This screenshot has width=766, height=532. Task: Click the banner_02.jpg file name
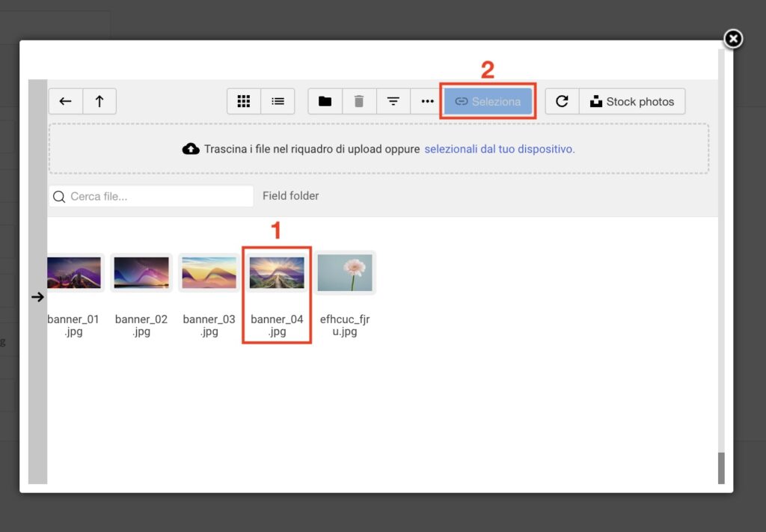click(x=141, y=325)
